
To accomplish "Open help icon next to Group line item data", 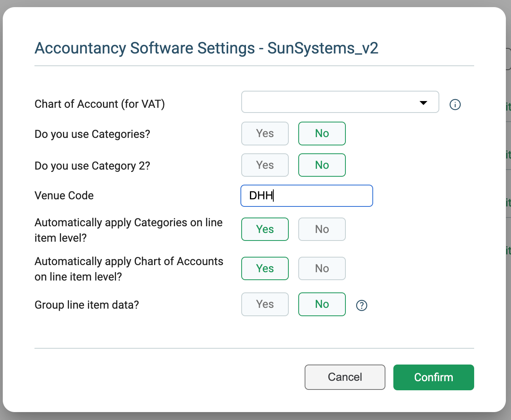I will click(362, 305).
